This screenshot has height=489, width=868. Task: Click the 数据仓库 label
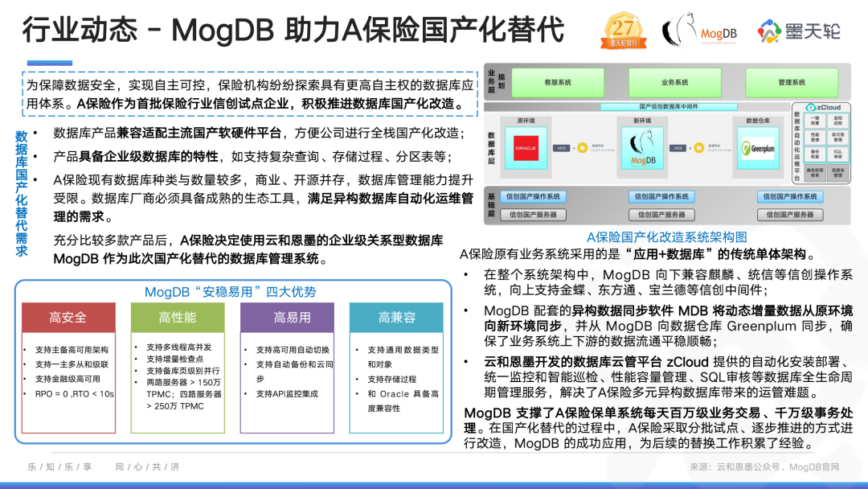coord(759,120)
